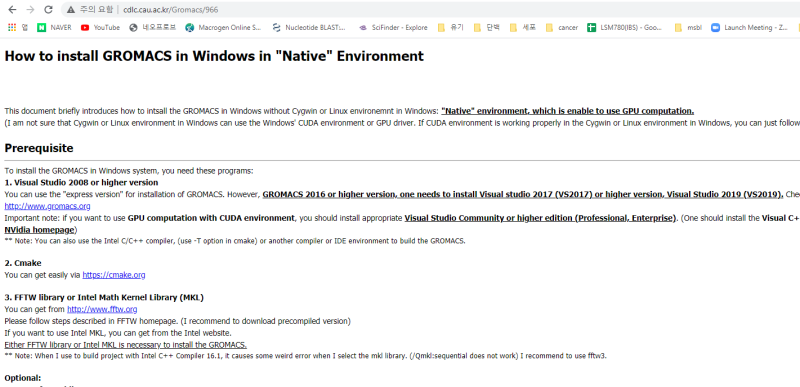This screenshot has width=800, height=387.
Task: Go back to previous page
Action: [12, 9]
